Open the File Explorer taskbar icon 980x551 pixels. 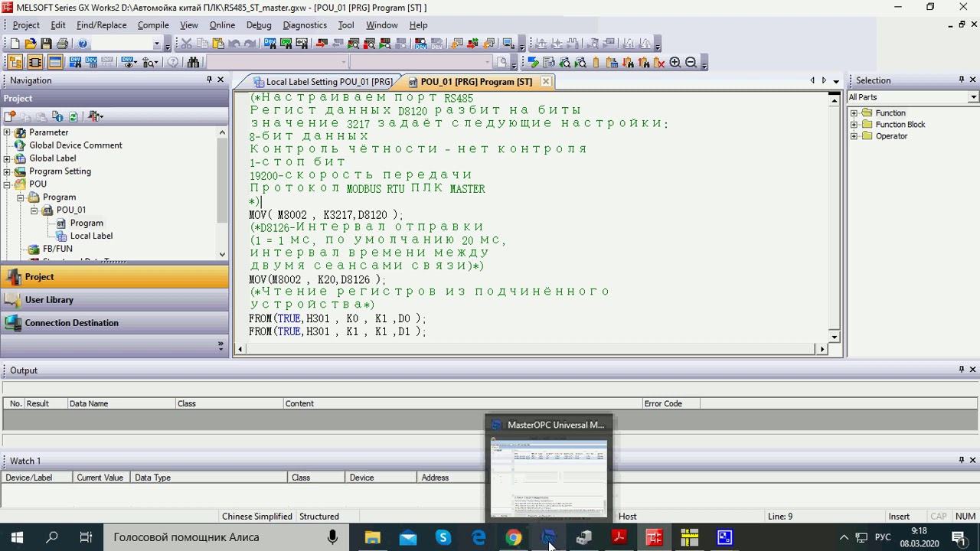(373, 537)
